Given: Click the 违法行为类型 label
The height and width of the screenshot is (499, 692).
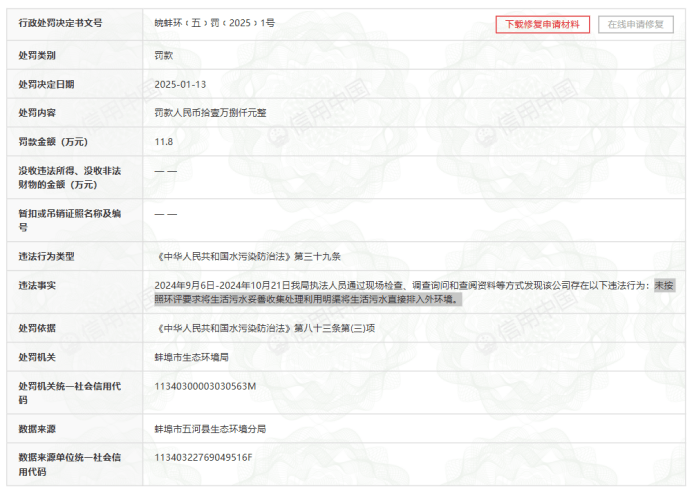Looking at the screenshot, I should (46, 256).
